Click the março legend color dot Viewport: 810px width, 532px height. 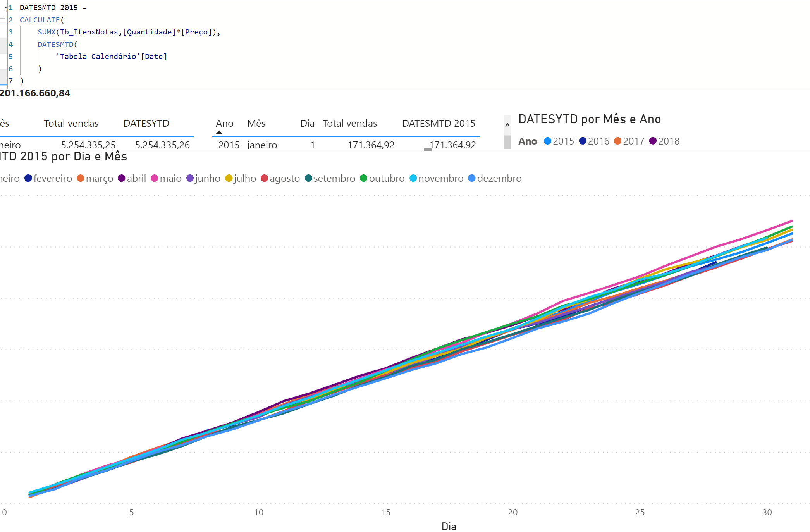(81, 178)
